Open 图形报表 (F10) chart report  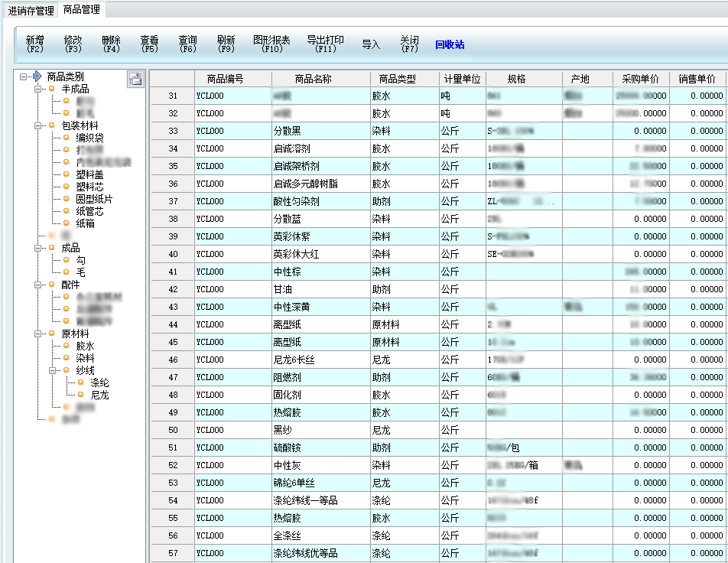271,44
